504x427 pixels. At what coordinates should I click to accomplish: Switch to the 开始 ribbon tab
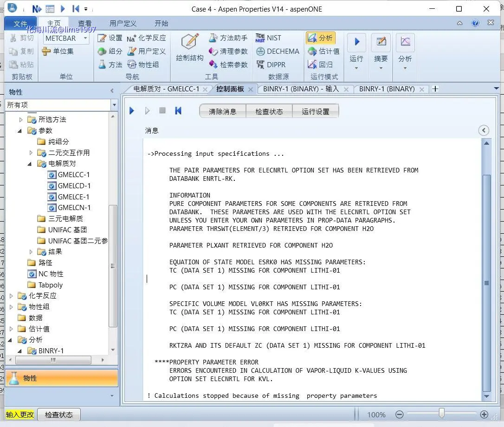162,24
